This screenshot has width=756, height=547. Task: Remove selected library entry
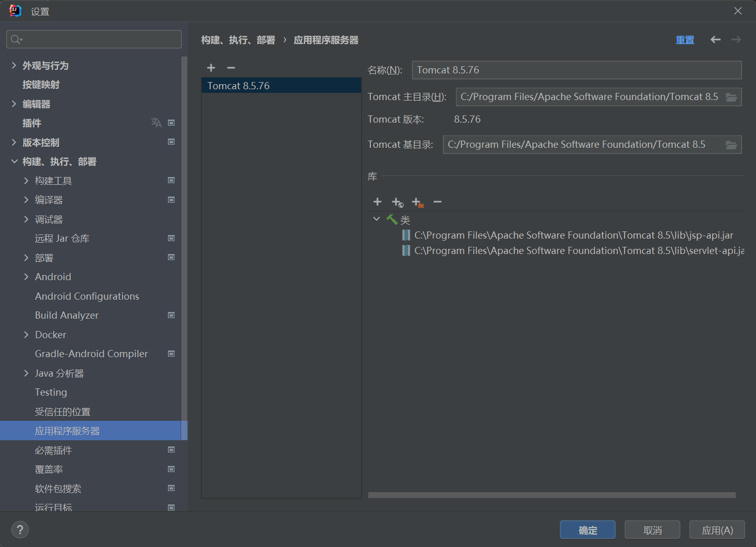[438, 202]
